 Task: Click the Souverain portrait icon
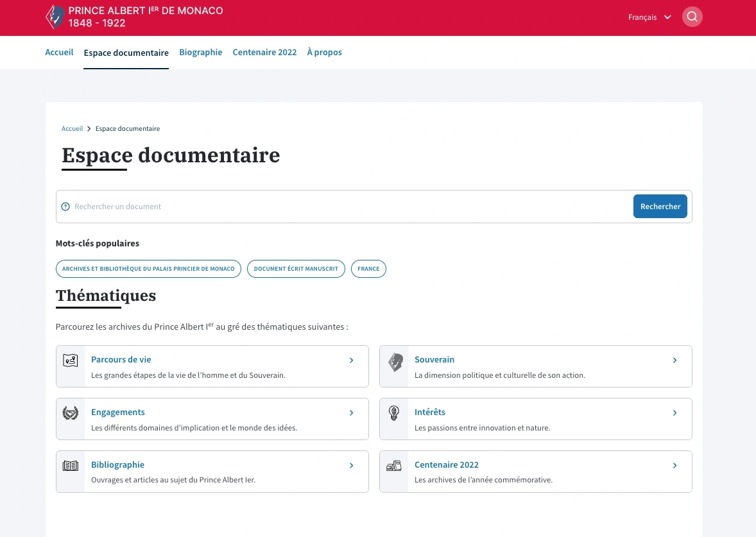click(395, 362)
